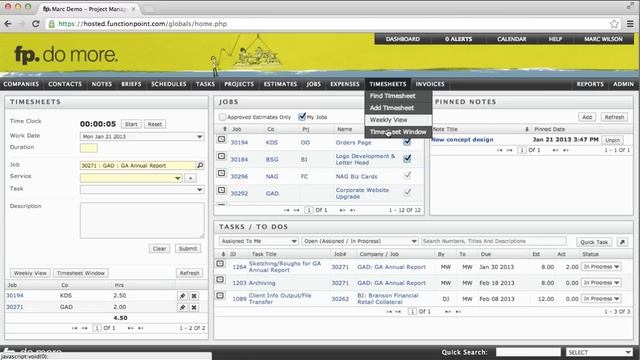The height and width of the screenshot is (360, 640).
Task: Click the Quick Search text field
Action: pos(528,352)
